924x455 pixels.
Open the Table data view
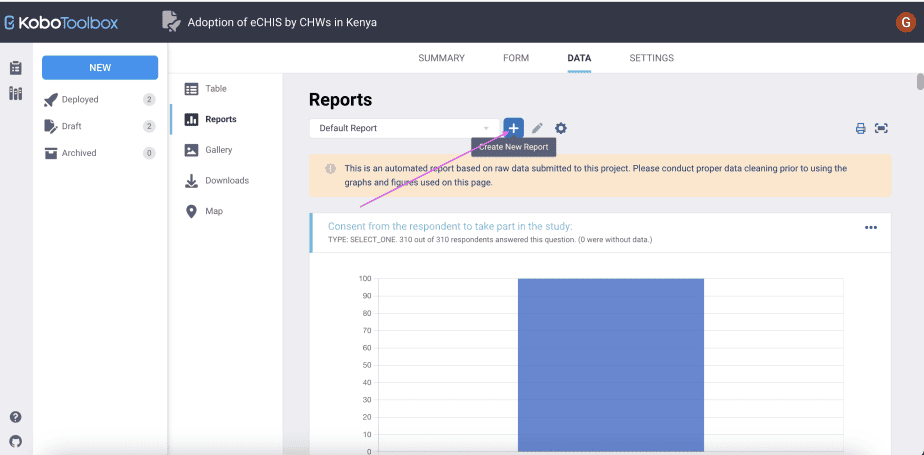point(215,89)
